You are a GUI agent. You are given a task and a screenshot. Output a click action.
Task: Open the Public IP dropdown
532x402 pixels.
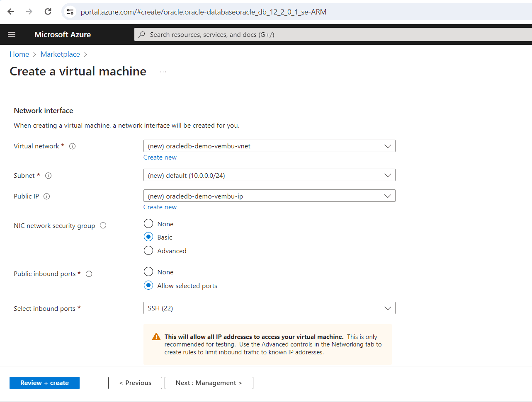269,196
